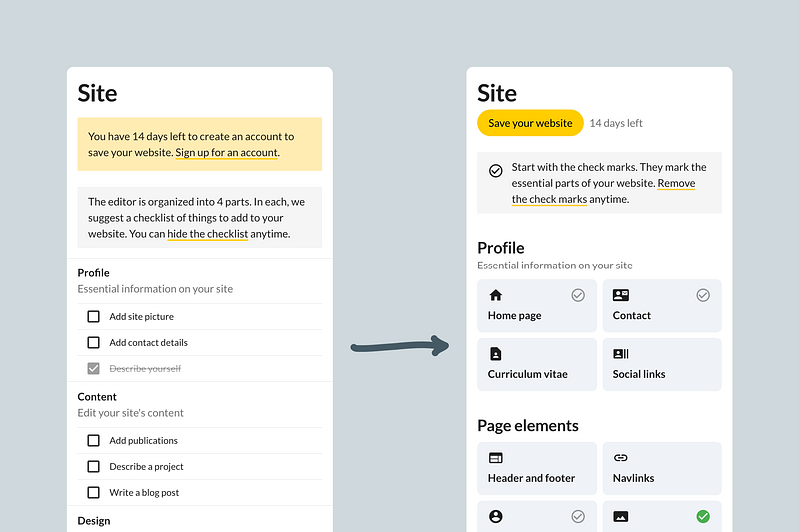Select the Navlinks card
This screenshot has height=532, width=799.
pos(661,467)
